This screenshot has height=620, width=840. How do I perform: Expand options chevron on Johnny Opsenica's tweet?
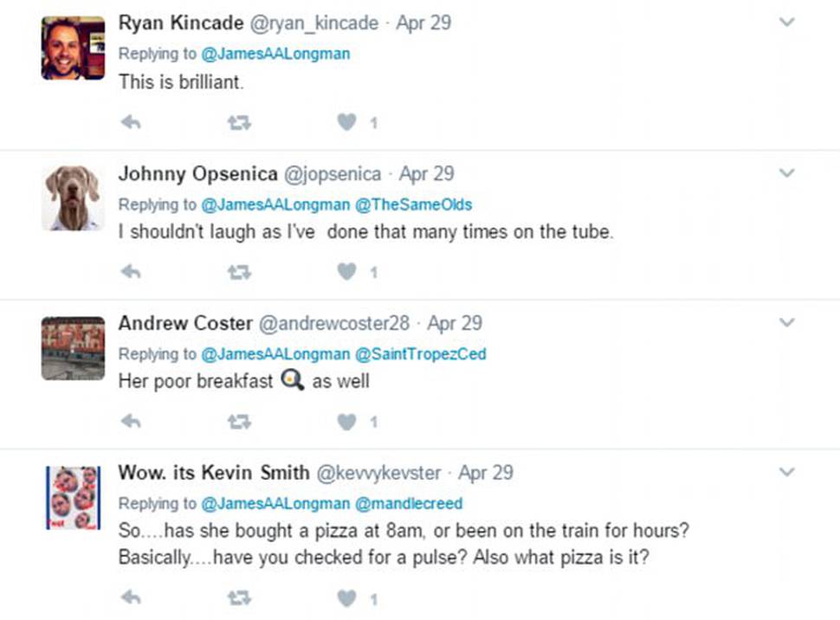pyautogui.click(x=786, y=173)
